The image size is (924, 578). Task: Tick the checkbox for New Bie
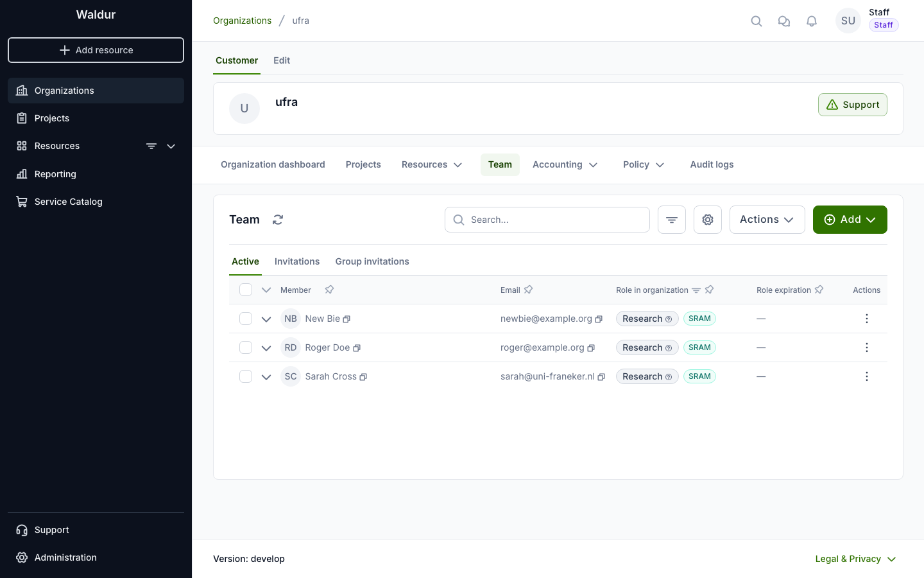(x=246, y=319)
